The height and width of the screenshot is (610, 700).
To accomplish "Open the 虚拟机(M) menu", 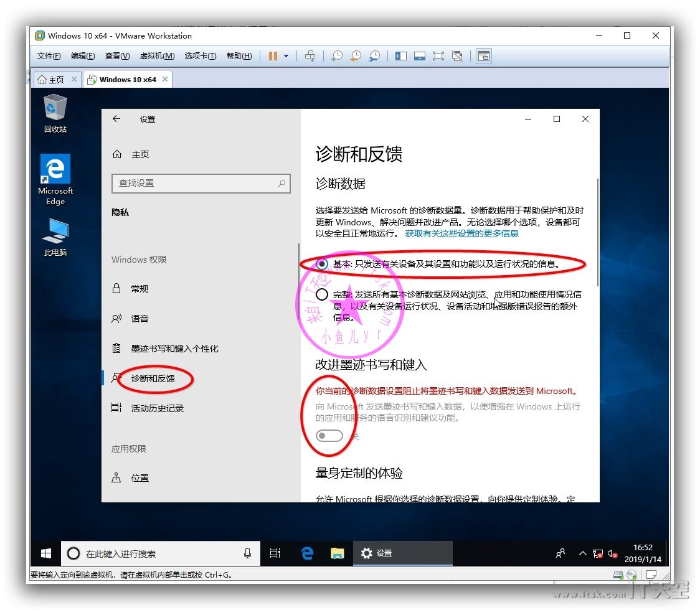I will (x=157, y=56).
